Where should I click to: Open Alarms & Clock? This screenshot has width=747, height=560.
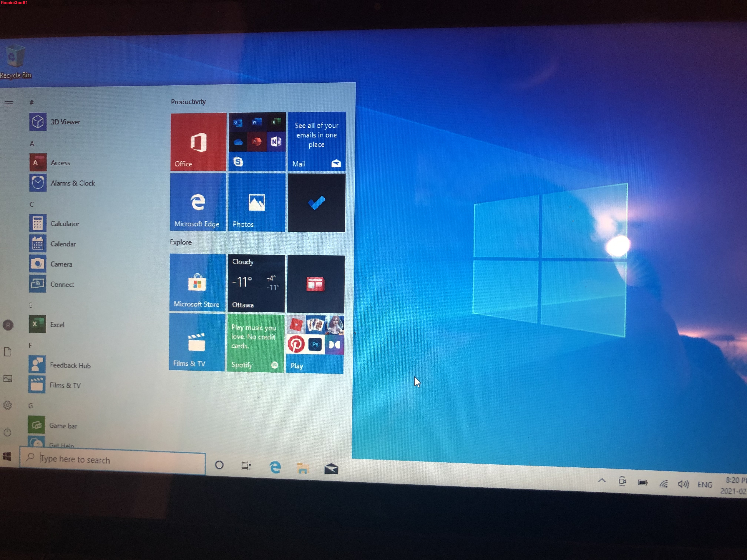62,183
